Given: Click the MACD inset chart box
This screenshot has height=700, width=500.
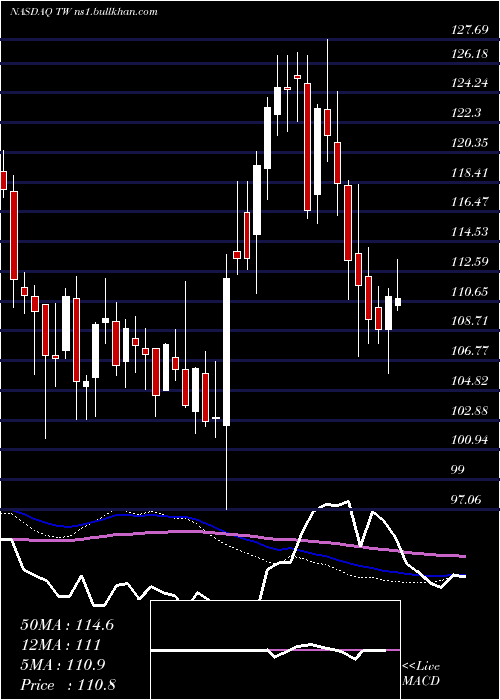Looking at the screenshot, I should pyautogui.click(x=275, y=650).
